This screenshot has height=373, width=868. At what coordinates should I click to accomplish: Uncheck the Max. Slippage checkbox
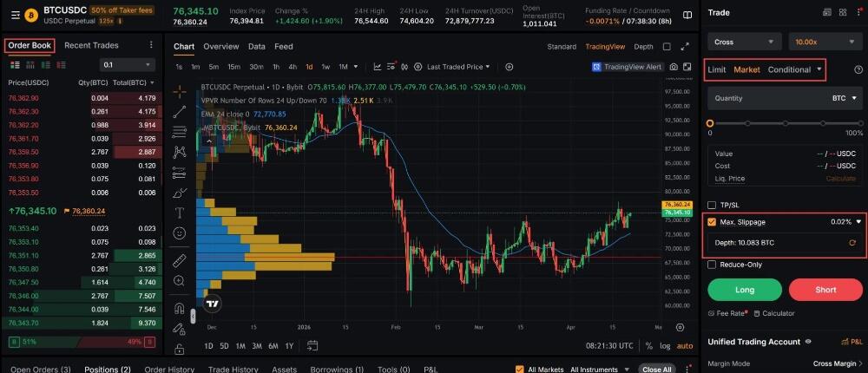(712, 222)
